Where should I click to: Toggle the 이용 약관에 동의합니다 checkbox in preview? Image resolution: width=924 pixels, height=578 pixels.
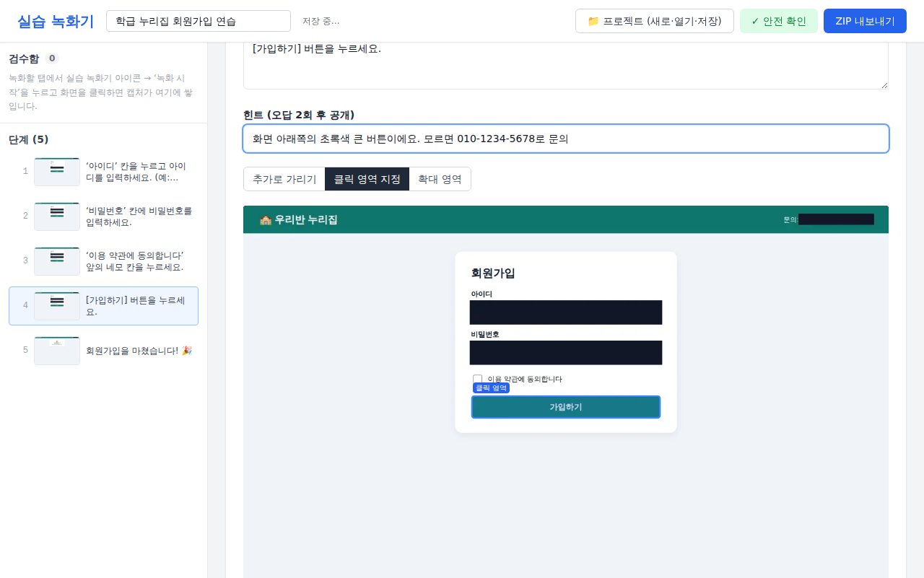[x=477, y=379]
